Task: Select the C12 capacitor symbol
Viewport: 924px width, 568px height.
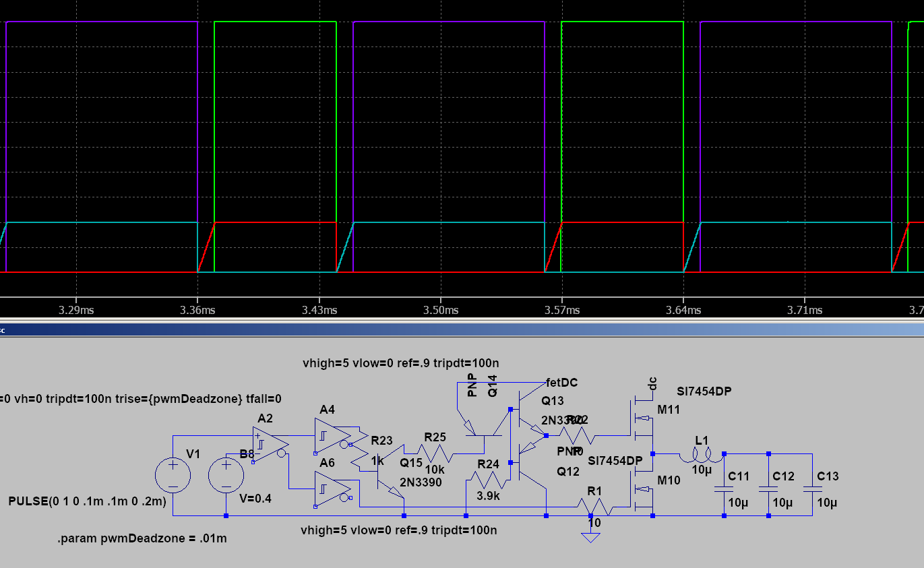Action: (x=768, y=488)
